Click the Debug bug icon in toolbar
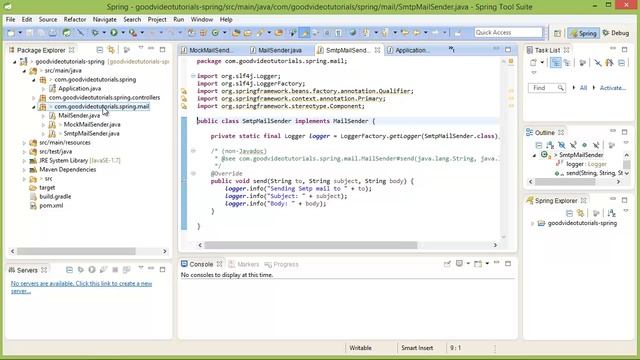640x360 pixels. [95, 33]
